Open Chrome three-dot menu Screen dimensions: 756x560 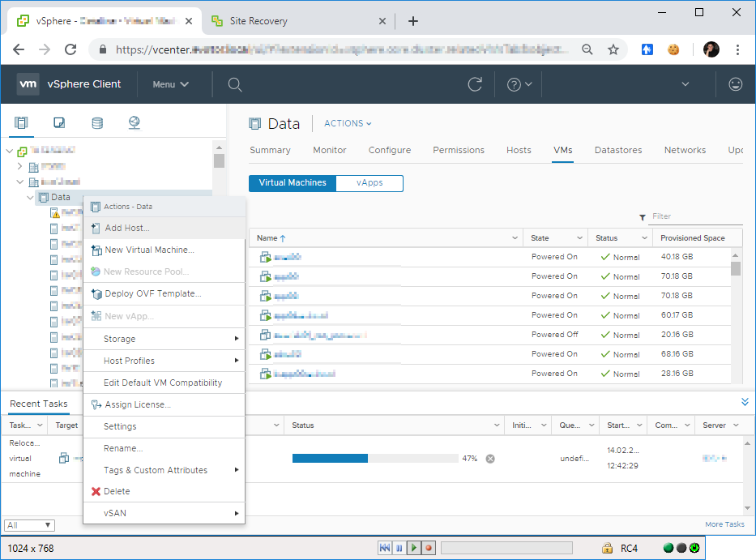click(x=737, y=49)
